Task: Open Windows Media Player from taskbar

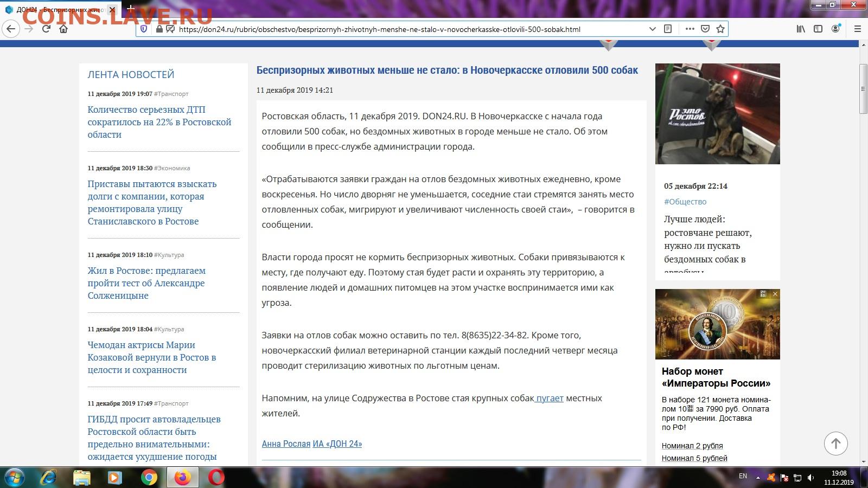Action: click(115, 477)
